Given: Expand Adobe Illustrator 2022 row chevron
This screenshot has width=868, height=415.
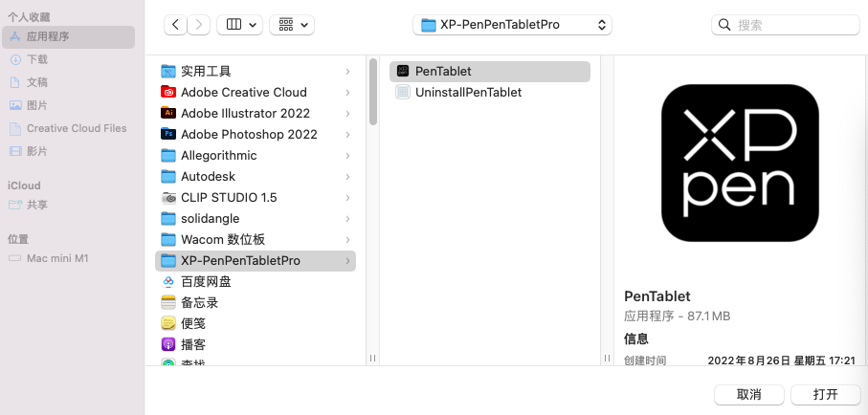Looking at the screenshot, I should 347,114.
